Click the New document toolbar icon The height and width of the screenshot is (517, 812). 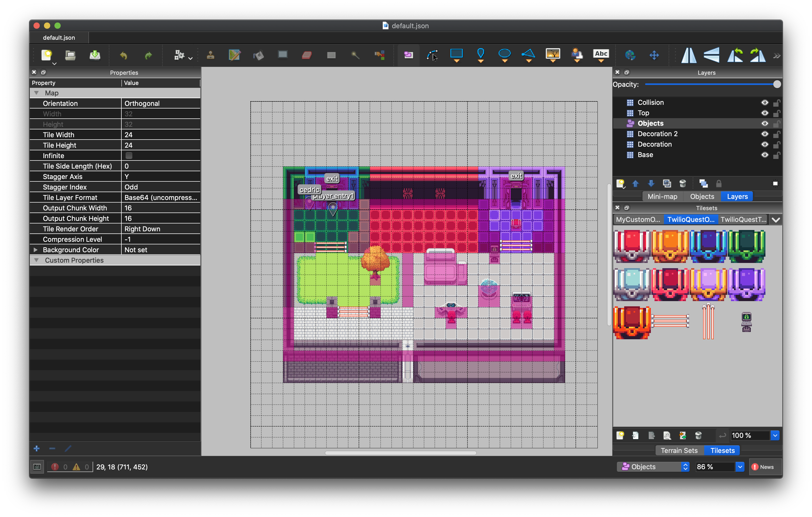(x=47, y=55)
